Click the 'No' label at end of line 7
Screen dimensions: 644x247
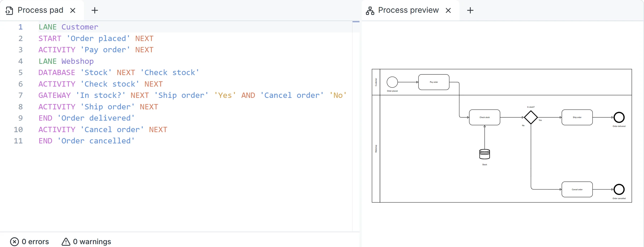[338, 95]
